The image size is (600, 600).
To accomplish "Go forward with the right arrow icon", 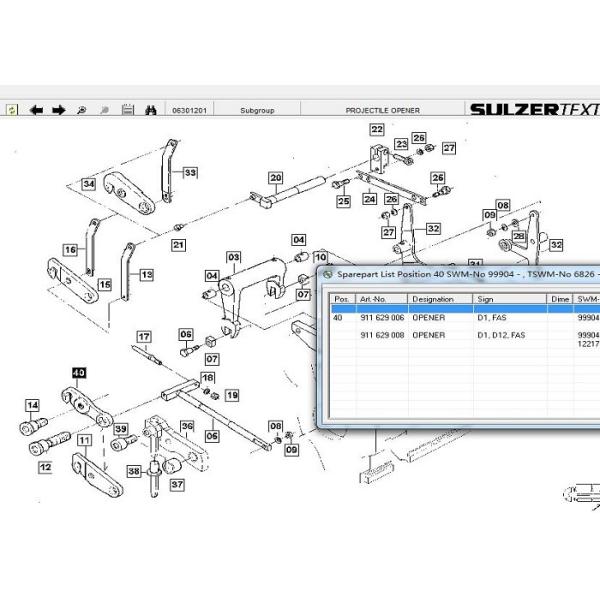I will click(x=59, y=110).
